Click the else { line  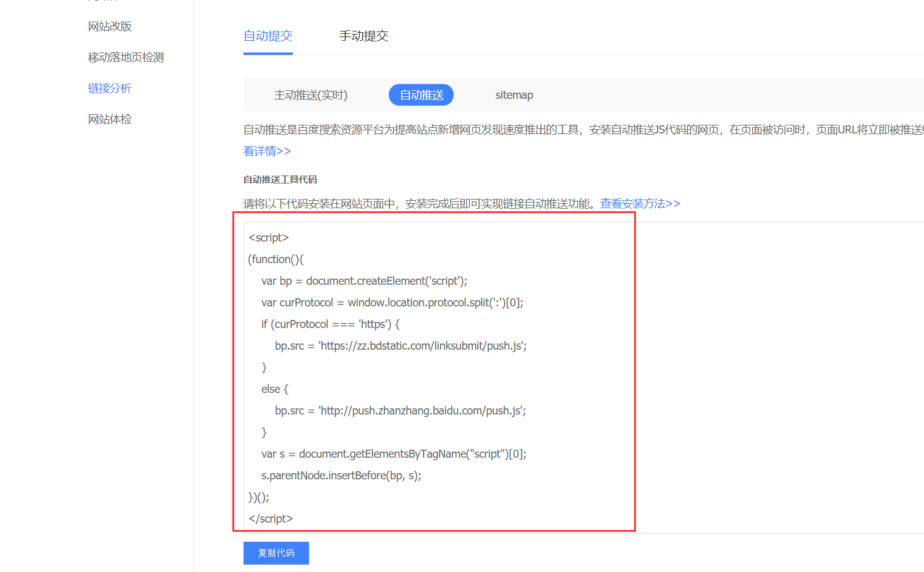click(275, 389)
